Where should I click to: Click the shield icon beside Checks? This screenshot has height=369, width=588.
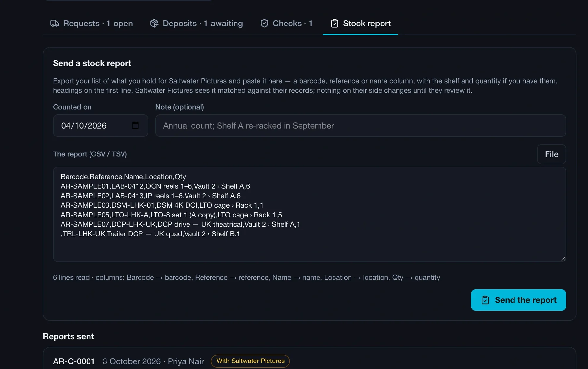point(264,24)
